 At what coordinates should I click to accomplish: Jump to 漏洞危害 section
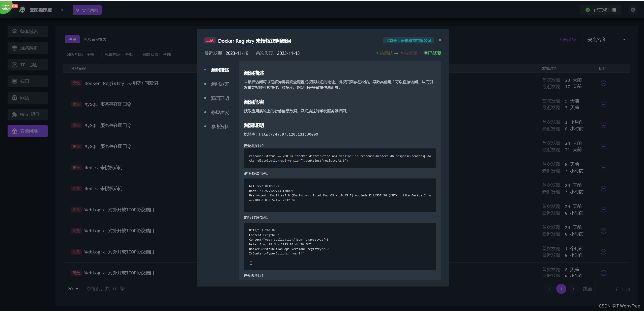tap(220, 84)
